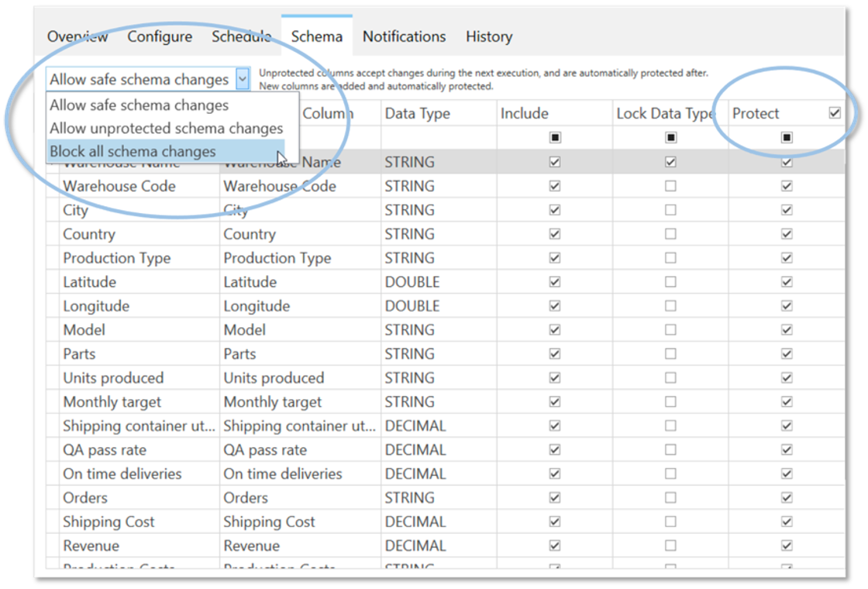
Task: Open the schema changes dropdown arrow
Action: pyautogui.click(x=243, y=80)
